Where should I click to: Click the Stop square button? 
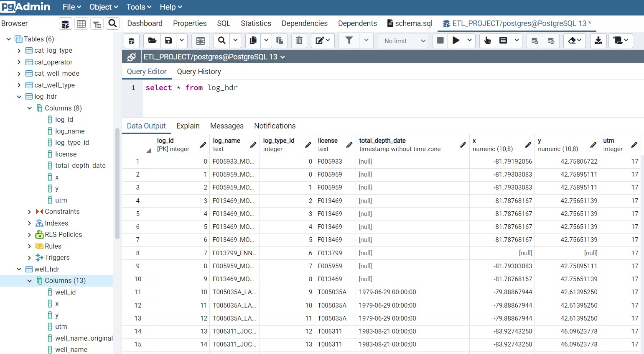click(x=440, y=41)
